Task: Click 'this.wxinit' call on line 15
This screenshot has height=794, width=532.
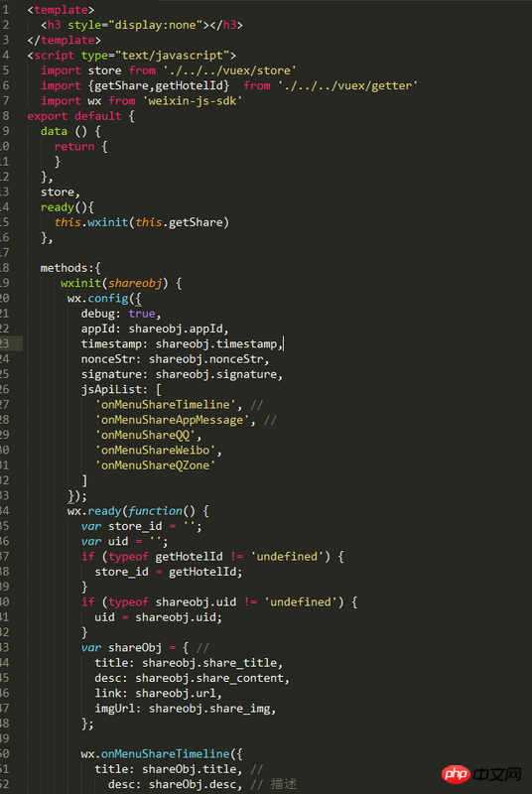Action: click(91, 222)
